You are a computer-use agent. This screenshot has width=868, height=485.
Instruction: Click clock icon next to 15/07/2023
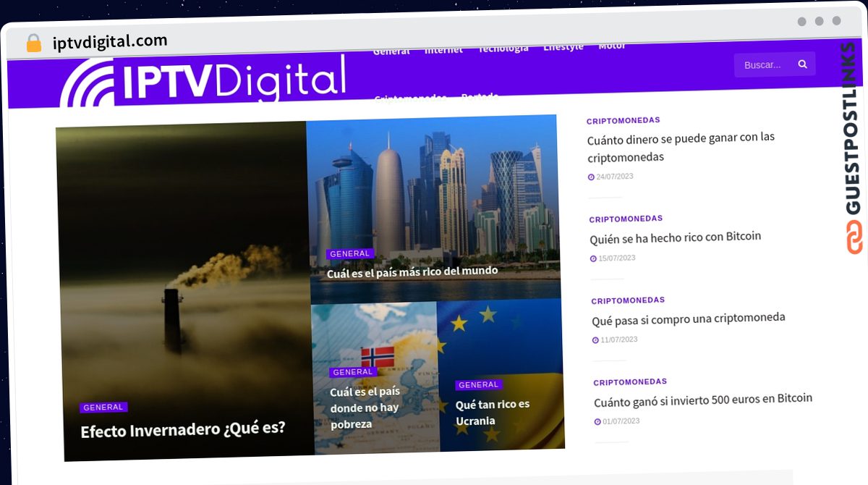click(593, 258)
